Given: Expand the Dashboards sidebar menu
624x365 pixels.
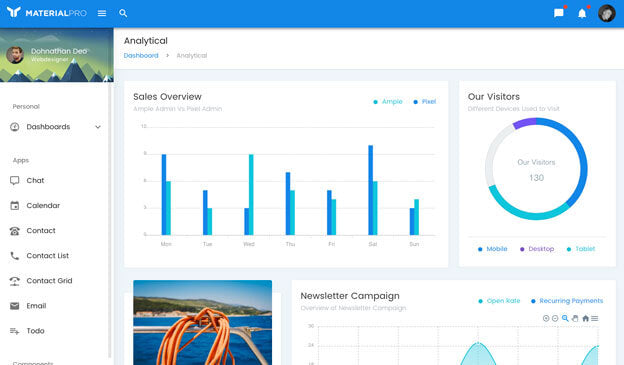Looking at the screenshot, I should point(56,127).
